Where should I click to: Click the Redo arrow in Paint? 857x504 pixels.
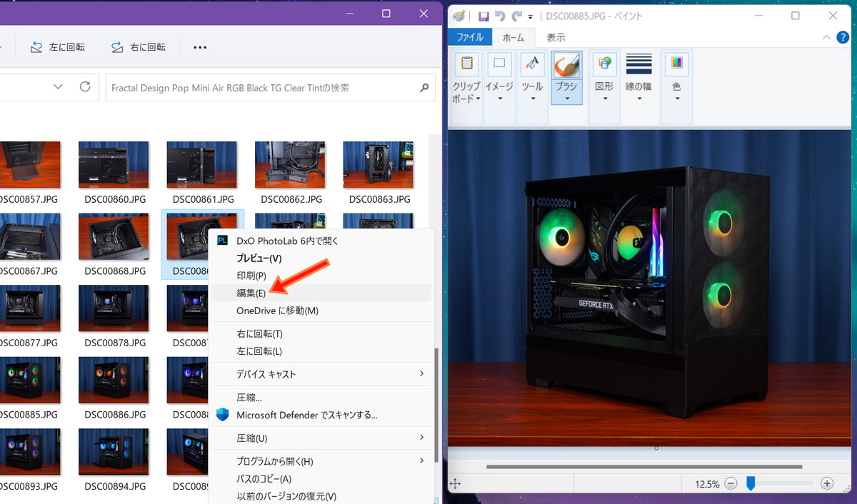pyautogui.click(x=516, y=16)
